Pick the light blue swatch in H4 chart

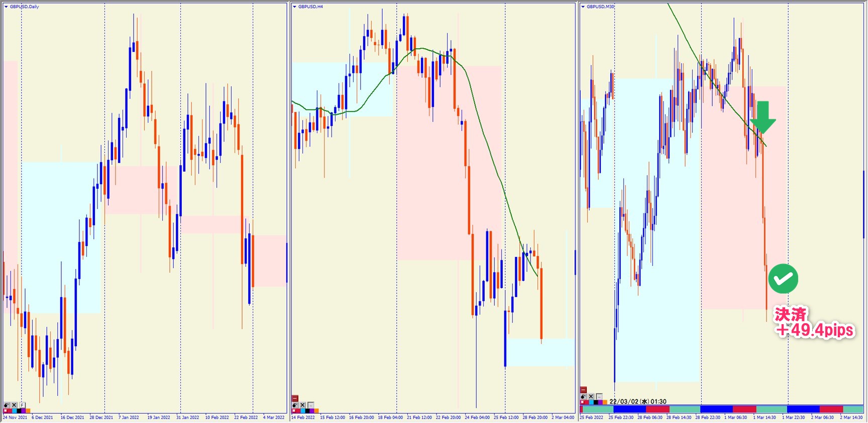(303, 411)
